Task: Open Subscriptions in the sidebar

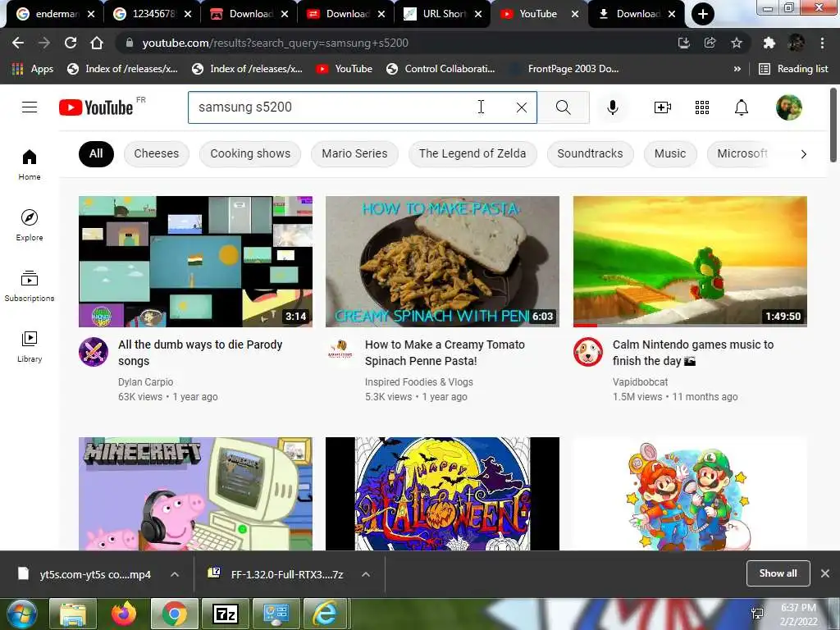Action: (30, 285)
